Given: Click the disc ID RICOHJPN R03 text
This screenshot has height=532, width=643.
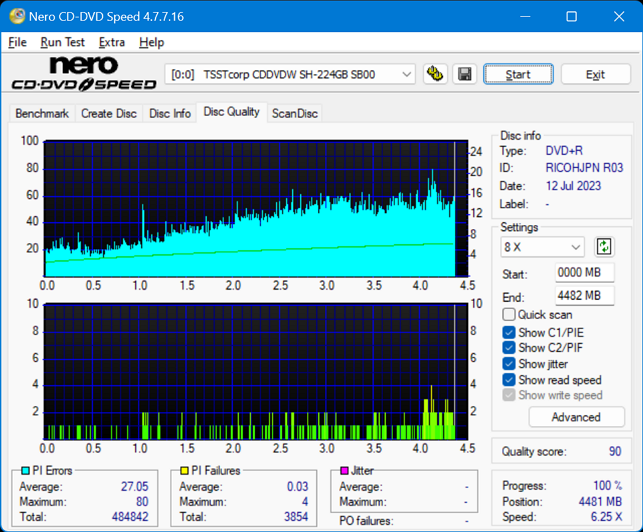Looking at the screenshot, I should (584, 168).
